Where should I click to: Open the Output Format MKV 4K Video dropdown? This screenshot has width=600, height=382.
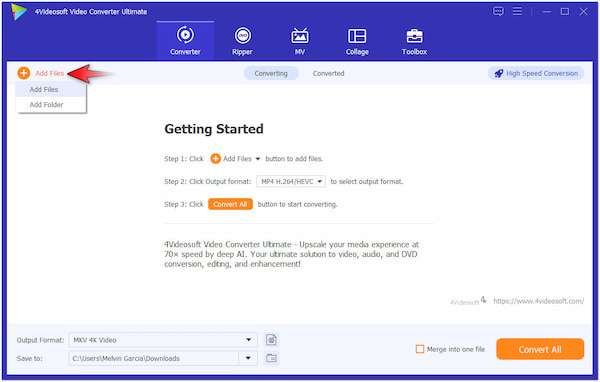pyautogui.click(x=163, y=340)
